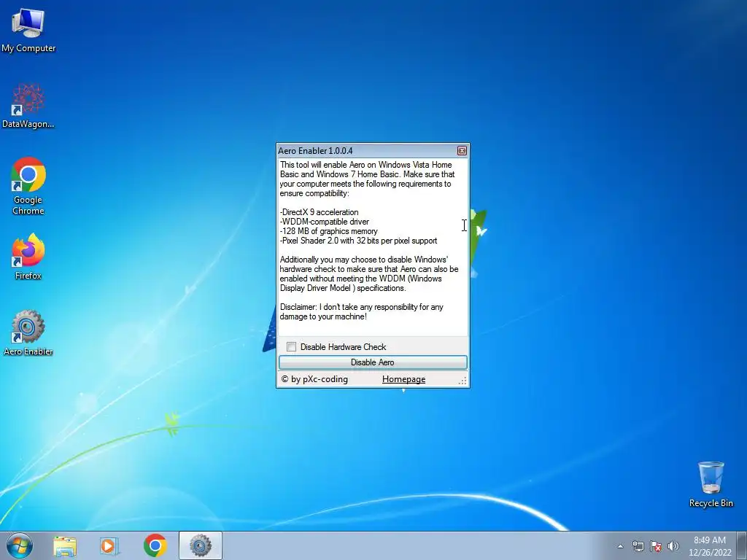Open the network tray icon

638,546
